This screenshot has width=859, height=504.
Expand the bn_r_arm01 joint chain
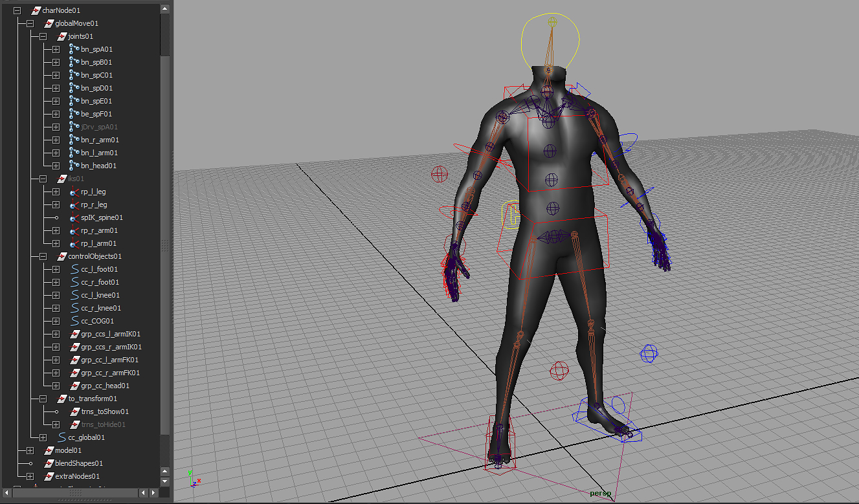56,140
